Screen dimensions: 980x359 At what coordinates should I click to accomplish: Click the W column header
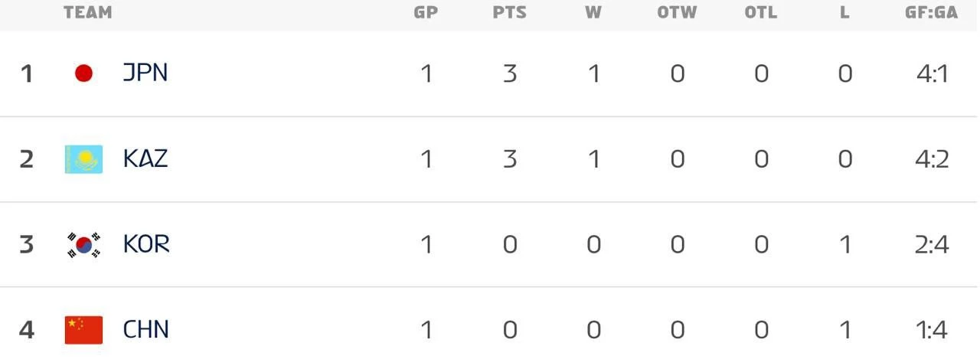pos(593,13)
